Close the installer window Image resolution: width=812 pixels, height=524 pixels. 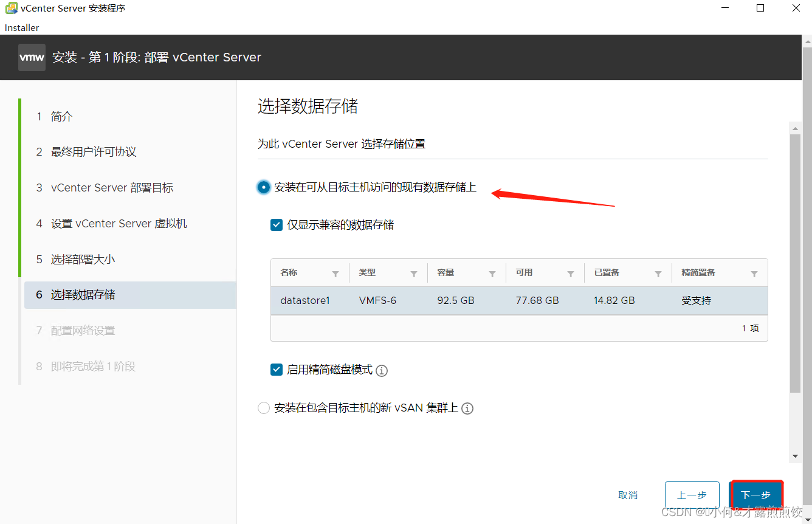coord(796,9)
